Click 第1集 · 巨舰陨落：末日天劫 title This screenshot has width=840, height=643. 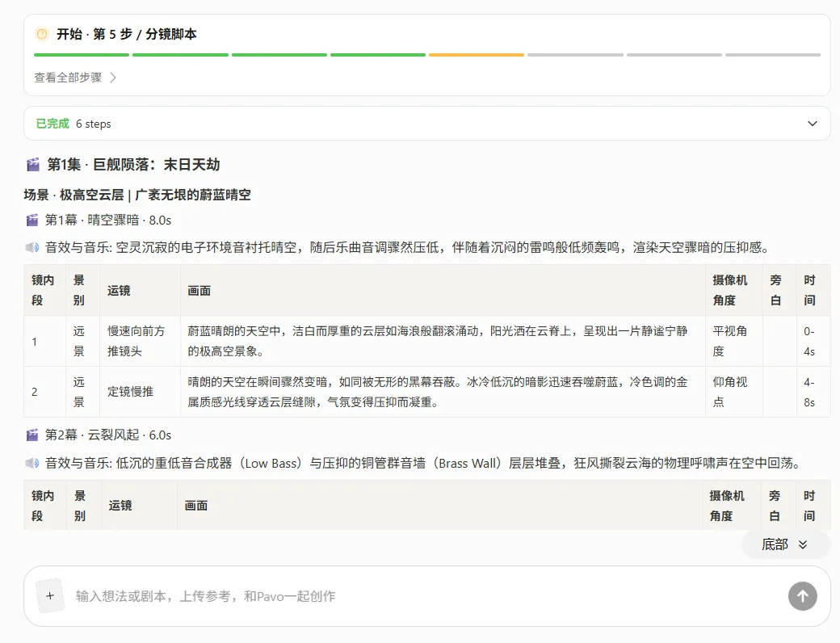tap(134, 165)
